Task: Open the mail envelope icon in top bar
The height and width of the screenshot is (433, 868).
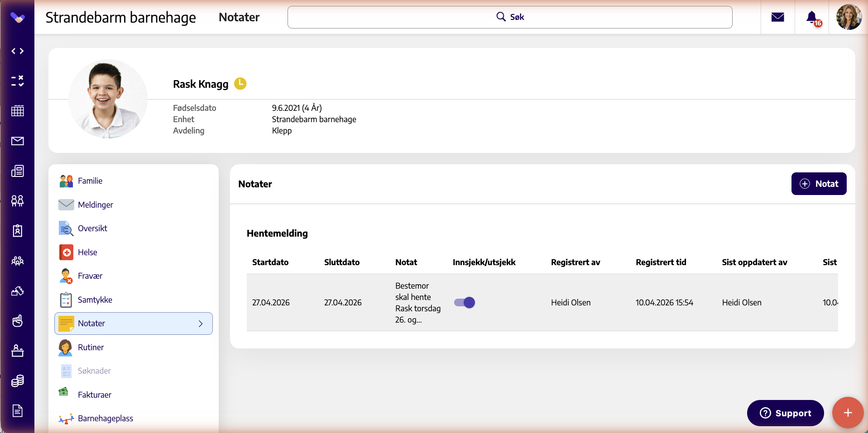Action: 777,17
